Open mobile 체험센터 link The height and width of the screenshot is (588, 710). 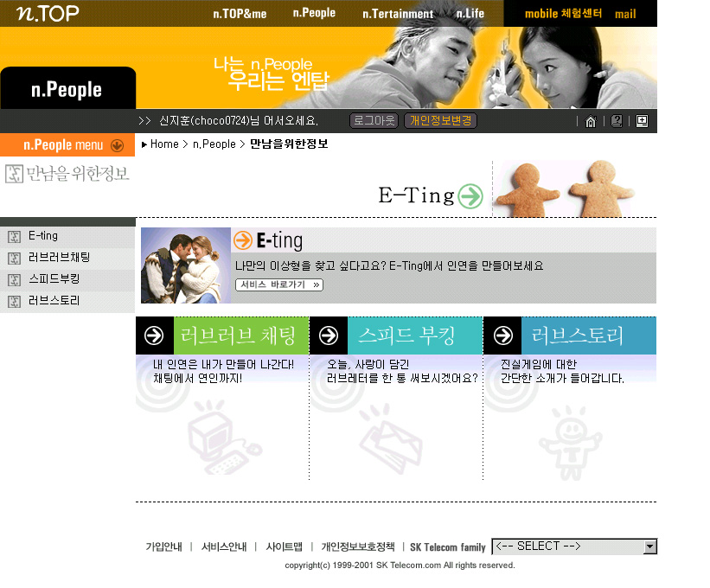coord(563,14)
